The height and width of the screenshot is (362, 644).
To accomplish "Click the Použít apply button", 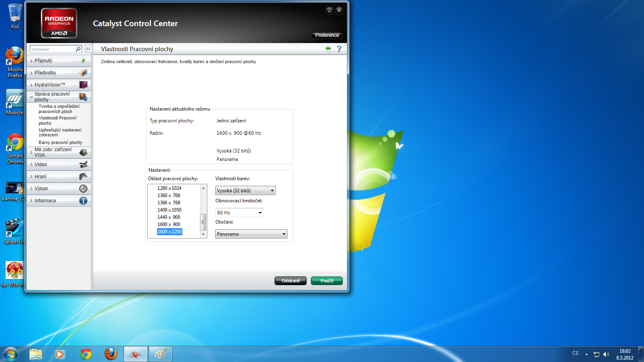I will pos(327,281).
